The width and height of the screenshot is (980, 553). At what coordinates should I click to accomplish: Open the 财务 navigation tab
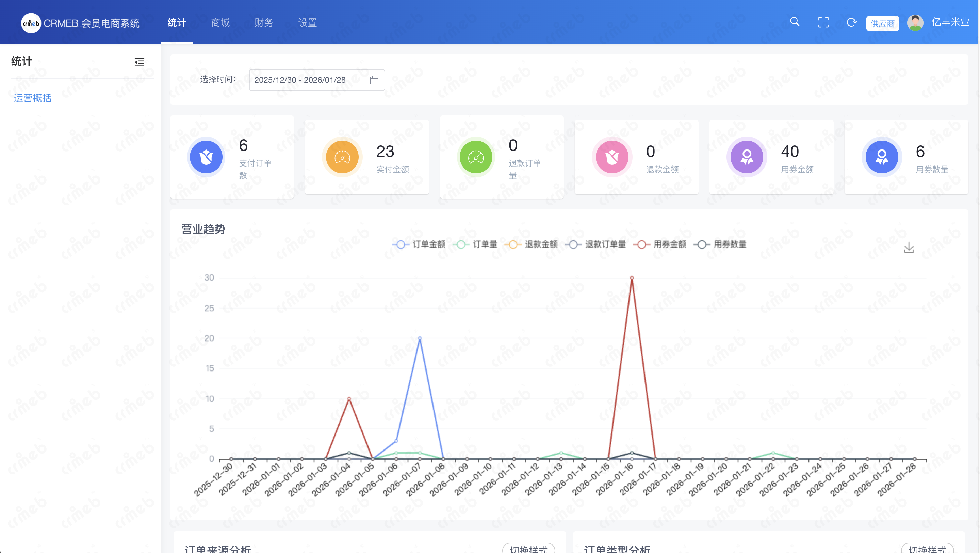[264, 22]
